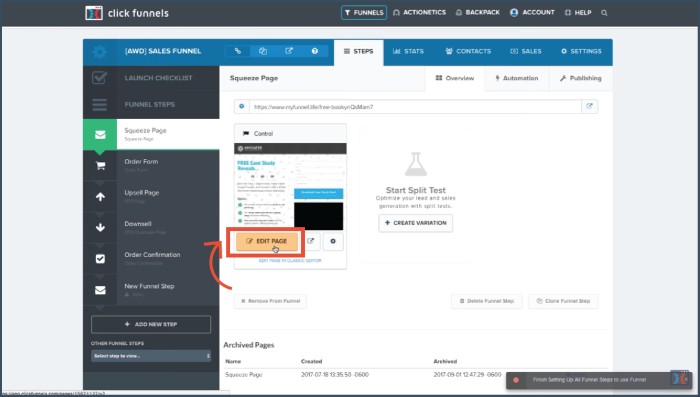Click the Edit Page button
This screenshot has width=700, height=397.
[267, 241]
